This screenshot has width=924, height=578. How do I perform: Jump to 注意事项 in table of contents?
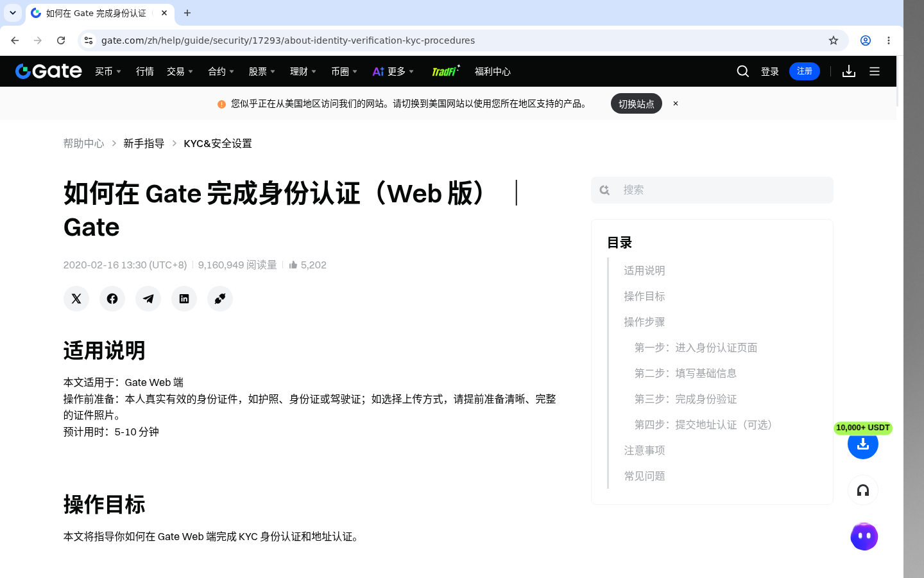pos(644,450)
